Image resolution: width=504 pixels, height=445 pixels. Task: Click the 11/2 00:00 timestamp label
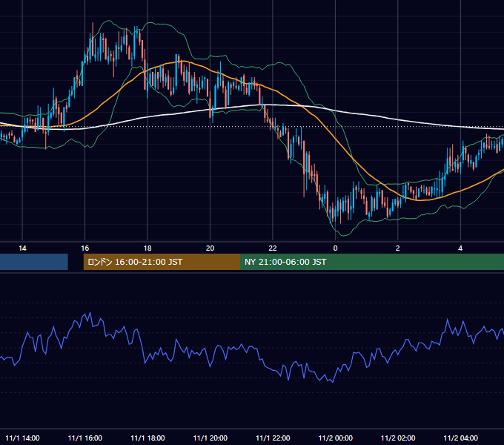335,438
